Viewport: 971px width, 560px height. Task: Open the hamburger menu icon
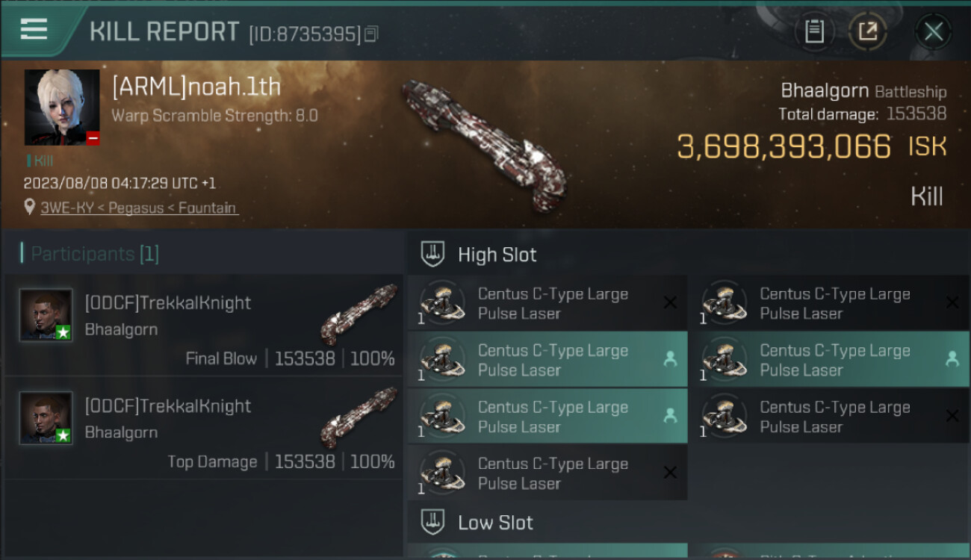(34, 29)
